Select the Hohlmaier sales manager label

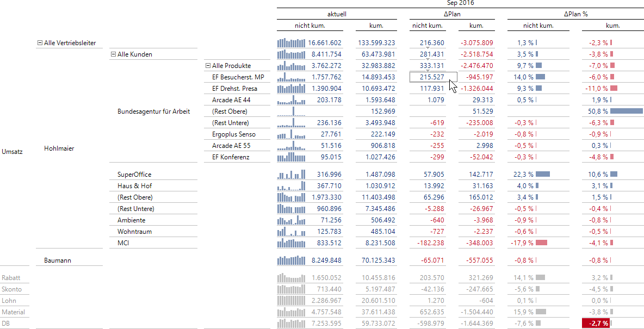(59, 148)
